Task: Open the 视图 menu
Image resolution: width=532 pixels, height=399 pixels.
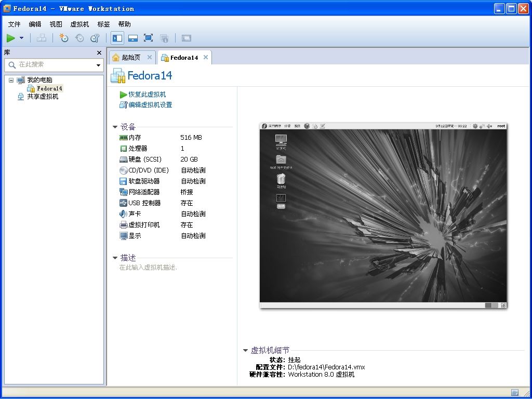Action: point(56,24)
